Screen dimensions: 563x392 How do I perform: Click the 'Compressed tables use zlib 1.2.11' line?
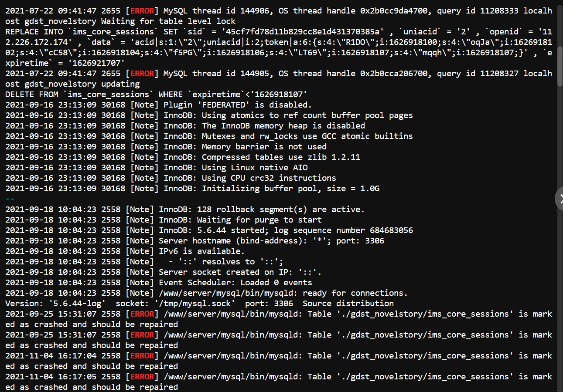click(183, 157)
